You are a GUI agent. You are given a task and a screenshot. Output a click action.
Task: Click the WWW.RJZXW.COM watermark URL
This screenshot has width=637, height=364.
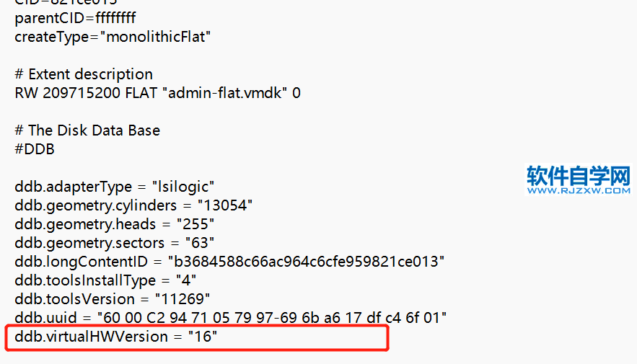pos(579,192)
